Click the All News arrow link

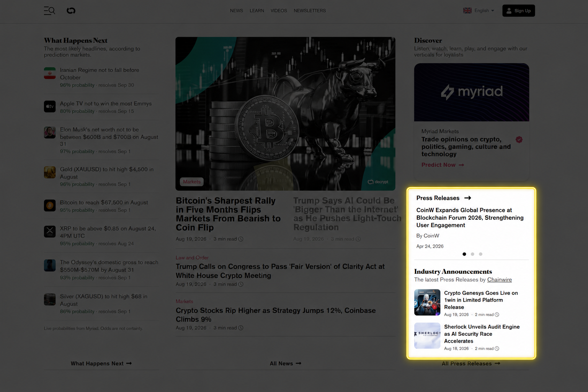coord(285,363)
